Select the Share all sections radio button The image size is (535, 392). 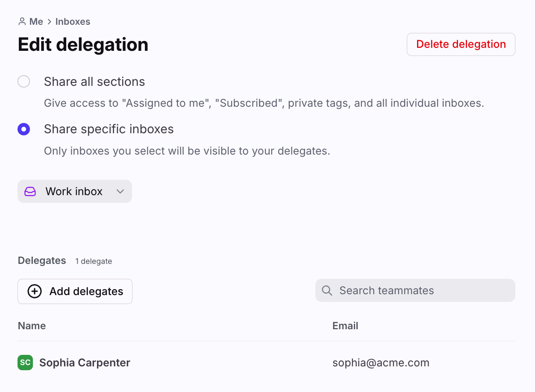pyautogui.click(x=24, y=81)
